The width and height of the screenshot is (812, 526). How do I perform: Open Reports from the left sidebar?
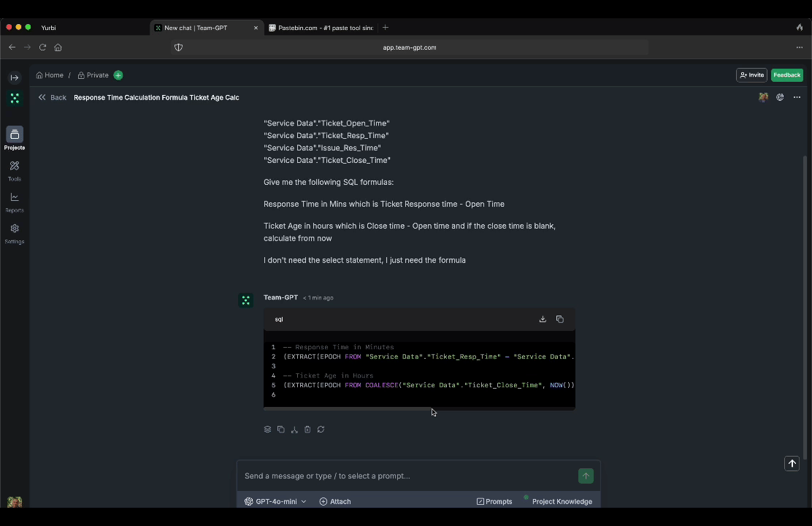[15, 202]
